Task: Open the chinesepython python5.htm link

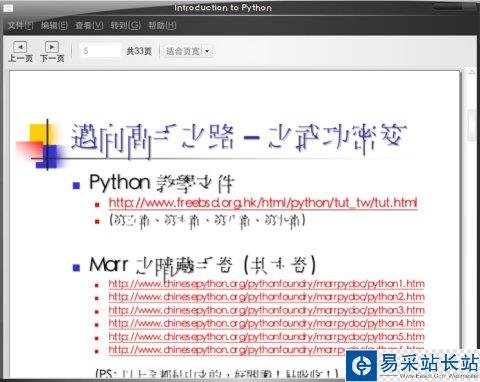Action: tap(266, 336)
